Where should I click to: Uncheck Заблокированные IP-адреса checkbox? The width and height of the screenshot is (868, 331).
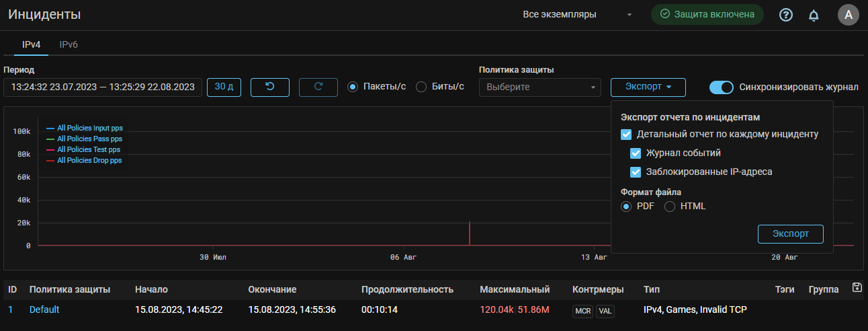pyautogui.click(x=636, y=172)
